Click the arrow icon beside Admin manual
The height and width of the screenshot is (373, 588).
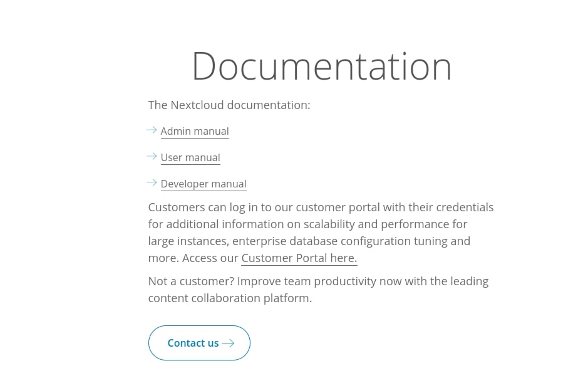click(x=152, y=130)
